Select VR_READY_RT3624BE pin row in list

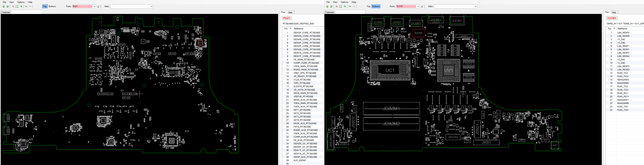pyautogui.click(x=305, y=76)
